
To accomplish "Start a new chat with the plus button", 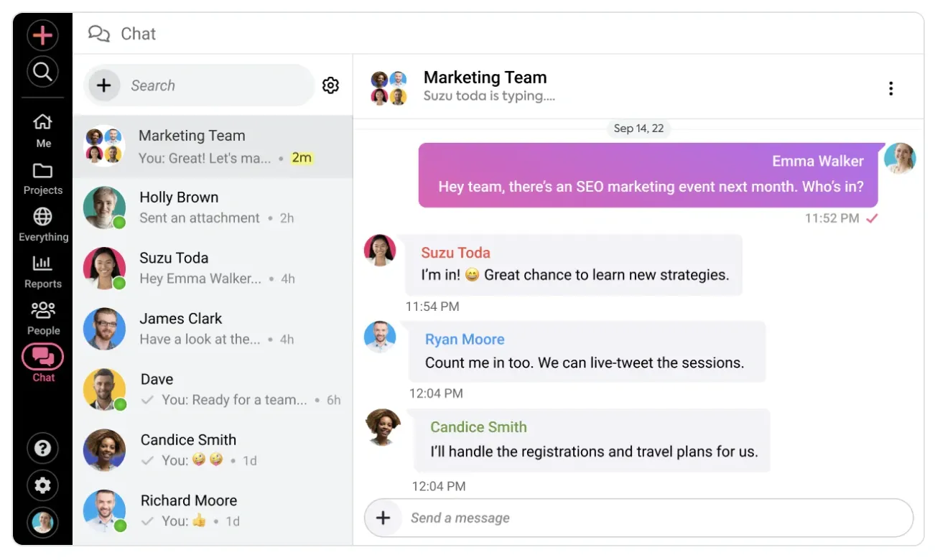I will click(x=104, y=85).
